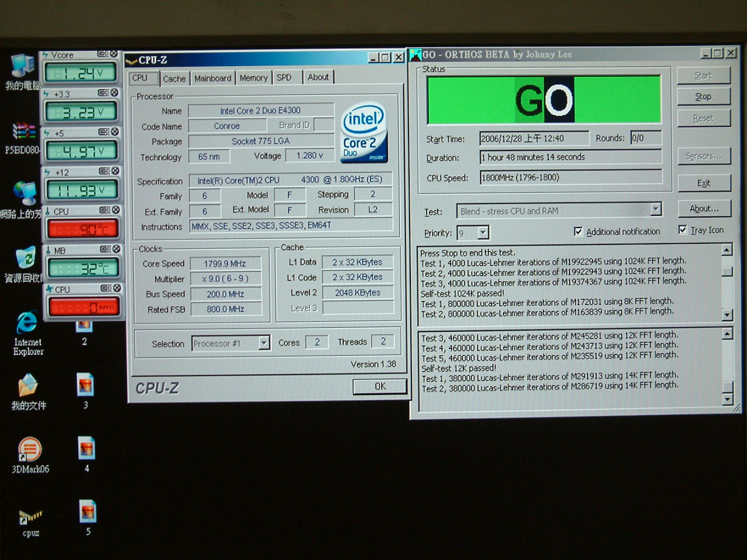Launch 3DMark06 shortcut
This screenshot has height=560, width=747.
click(30, 455)
